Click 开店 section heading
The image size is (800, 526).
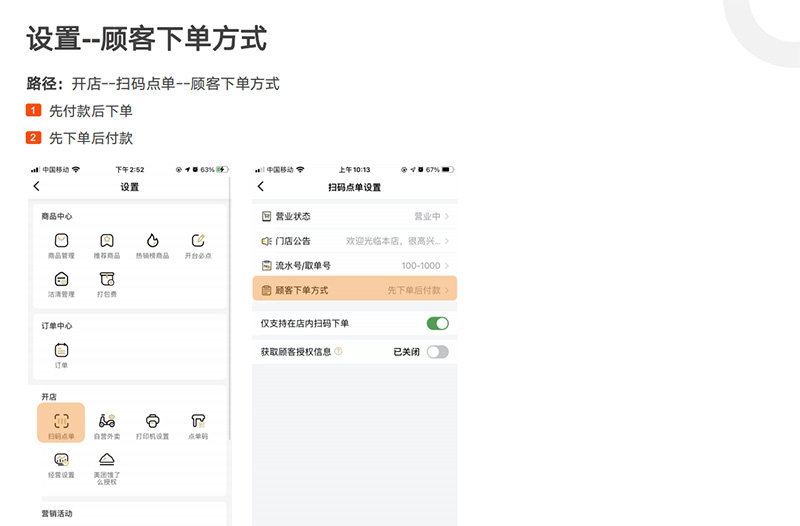pyautogui.click(x=49, y=396)
